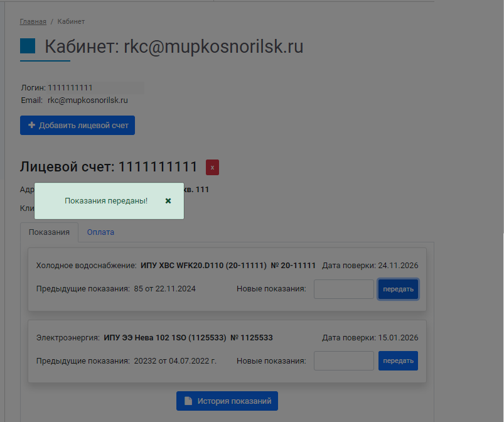Viewport: 504px width, 422px height.
Task: Focus the new readings field for Холодное водоснабжение
Action: [x=343, y=289]
